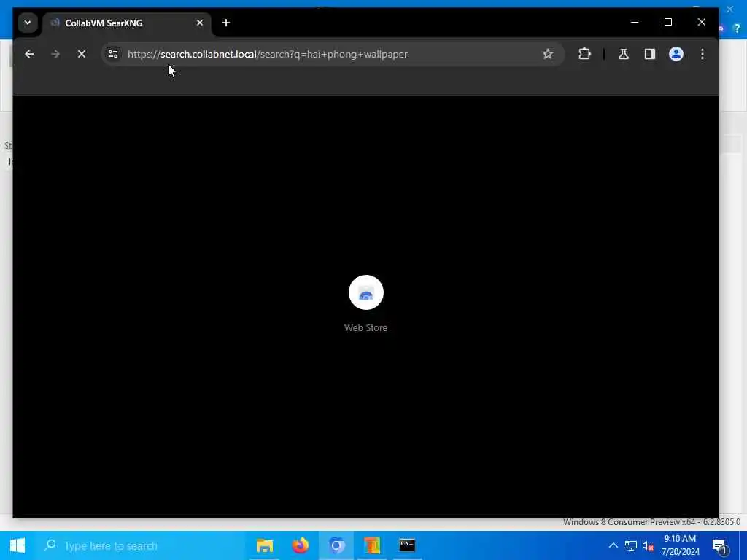Open the notification center icon
This screenshot has height=560, width=747.
click(x=719, y=545)
